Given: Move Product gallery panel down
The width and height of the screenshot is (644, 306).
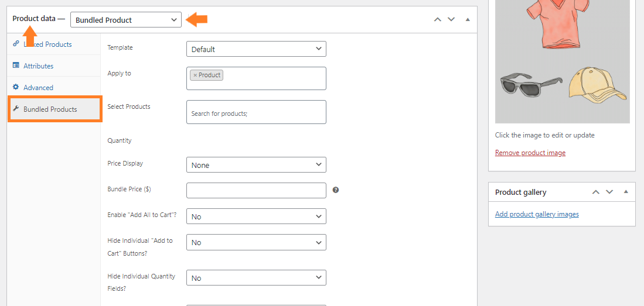Looking at the screenshot, I should click(x=609, y=192).
